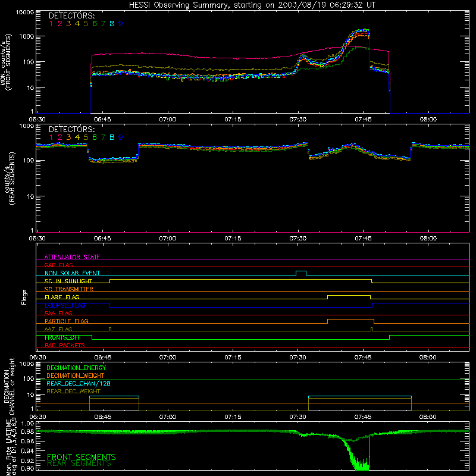Viewport: 476px width, 476px height.
Task: Click blue detector 9 in front segments legend
Action: tap(121, 24)
